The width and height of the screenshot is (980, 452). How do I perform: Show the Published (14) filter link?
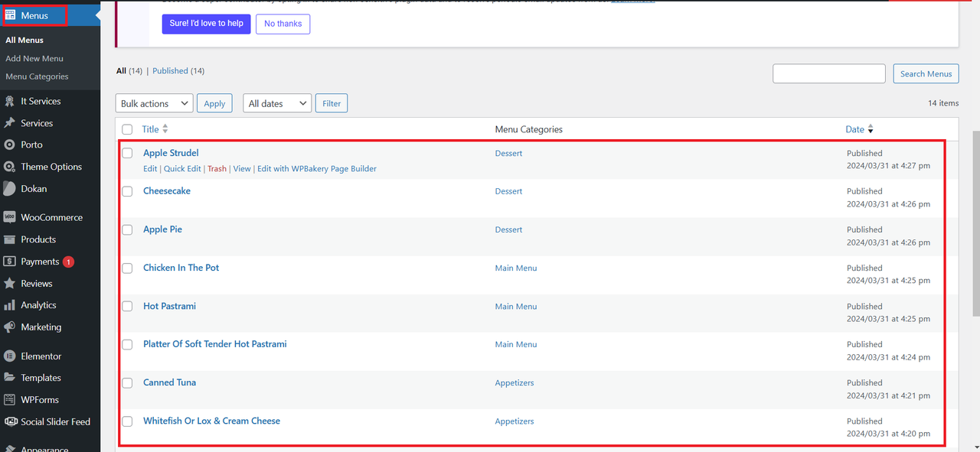pyautogui.click(x=178, y=70)
